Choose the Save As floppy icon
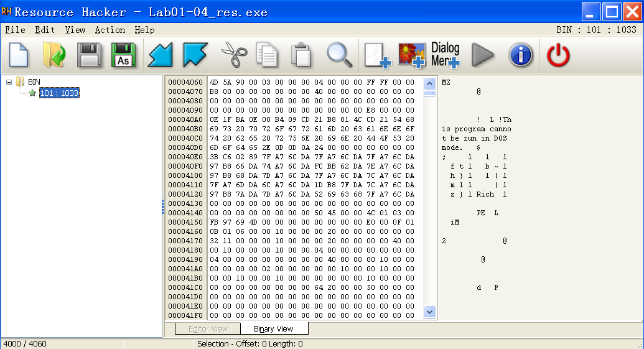Screen dimensions: 644x349 [x=124, y=55]
